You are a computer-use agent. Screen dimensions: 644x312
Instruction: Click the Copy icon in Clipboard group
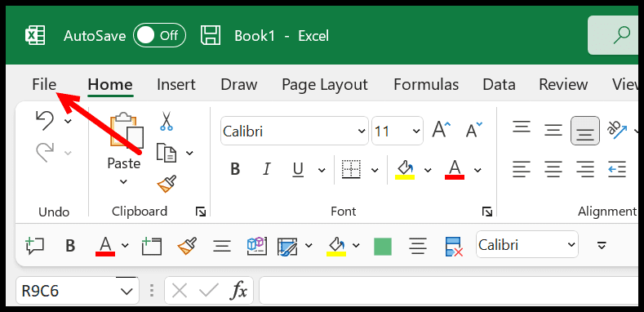[x=167, y=153]
